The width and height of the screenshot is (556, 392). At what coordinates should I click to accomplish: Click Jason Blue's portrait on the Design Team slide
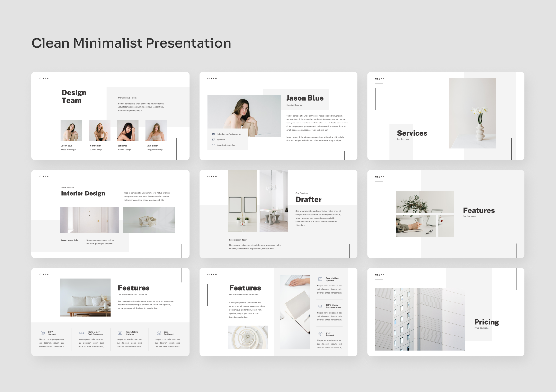71,131
